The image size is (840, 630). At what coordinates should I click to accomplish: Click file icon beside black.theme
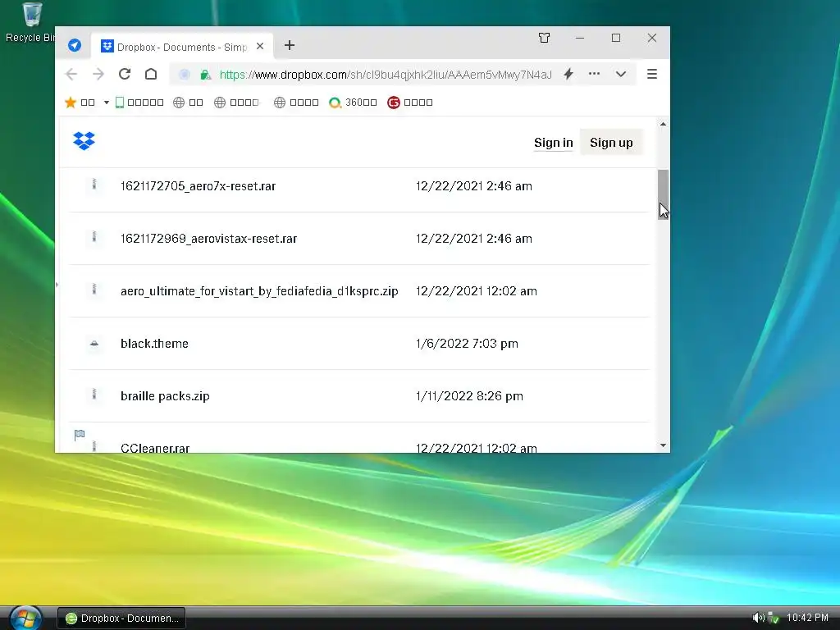(94, 343)
